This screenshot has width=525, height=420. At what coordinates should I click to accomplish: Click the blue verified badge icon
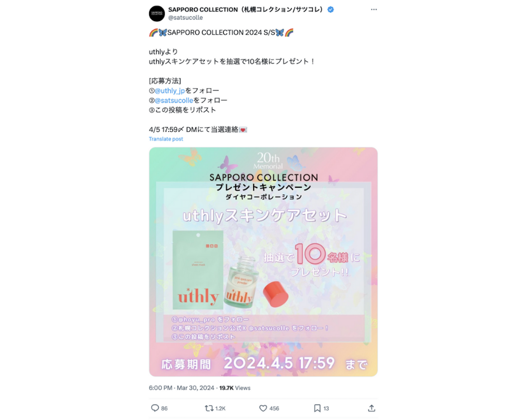pyautogui.click(x=331, y=9)
